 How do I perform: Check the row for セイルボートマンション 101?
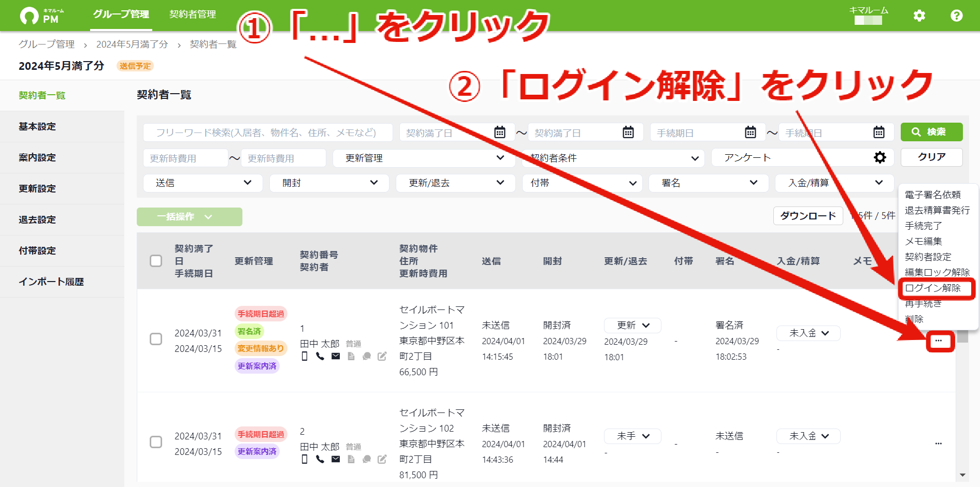click(x=156, y=339)
